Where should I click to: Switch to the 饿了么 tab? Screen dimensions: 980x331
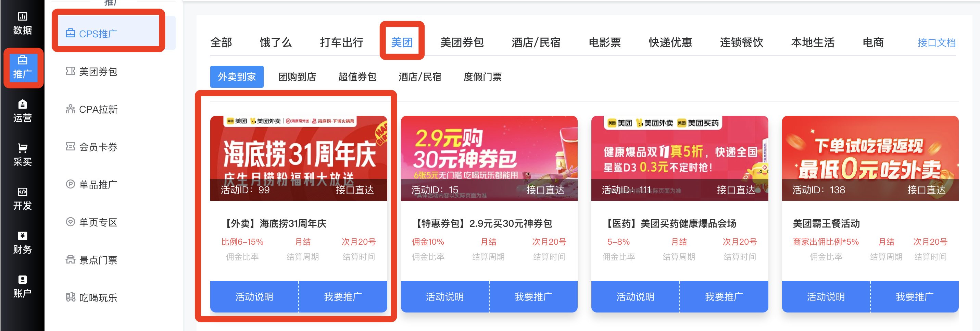(275, 42)
